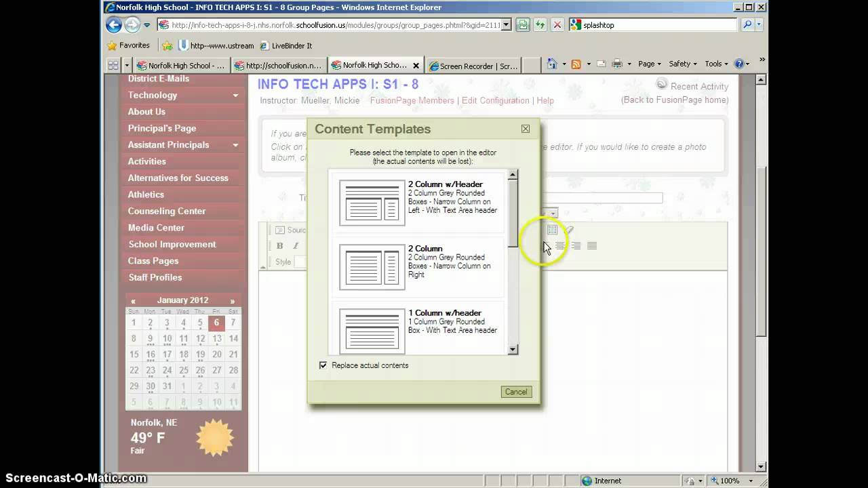Screen dimensions: 868x488
Task: Click the Help question mark icon
Action: point(739,64)
